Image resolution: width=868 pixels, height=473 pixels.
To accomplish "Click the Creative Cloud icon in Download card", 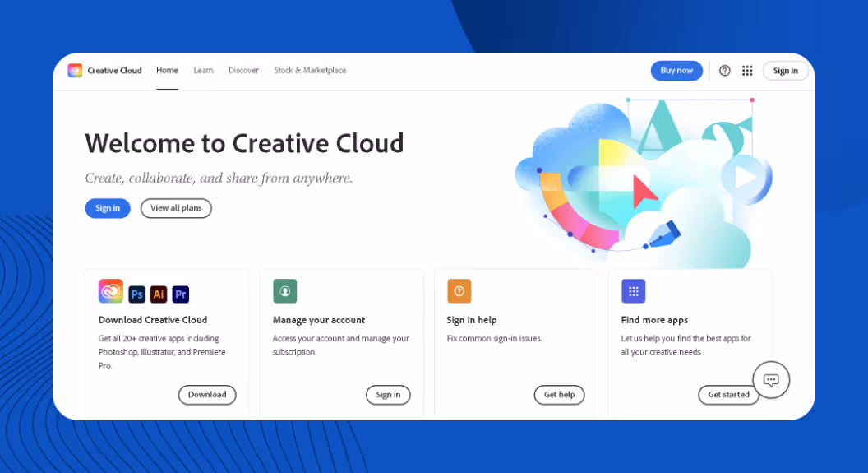I will click(x=111, y=291).
